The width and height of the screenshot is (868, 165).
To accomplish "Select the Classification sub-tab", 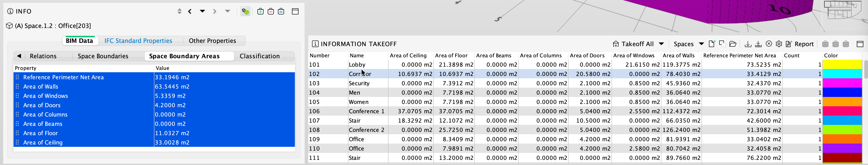I will click(x=260, y=56).
